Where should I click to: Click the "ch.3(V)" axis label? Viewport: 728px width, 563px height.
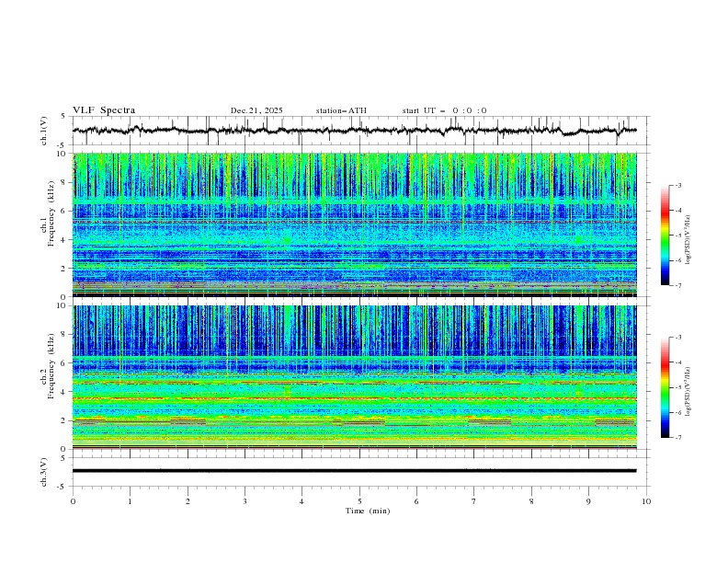tap(43, 472)
